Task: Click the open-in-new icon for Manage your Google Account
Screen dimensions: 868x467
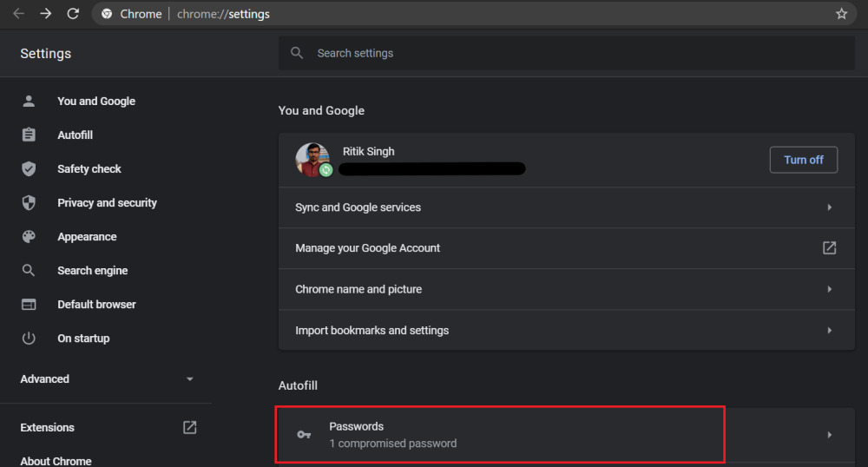Action: tap(829, 248)
